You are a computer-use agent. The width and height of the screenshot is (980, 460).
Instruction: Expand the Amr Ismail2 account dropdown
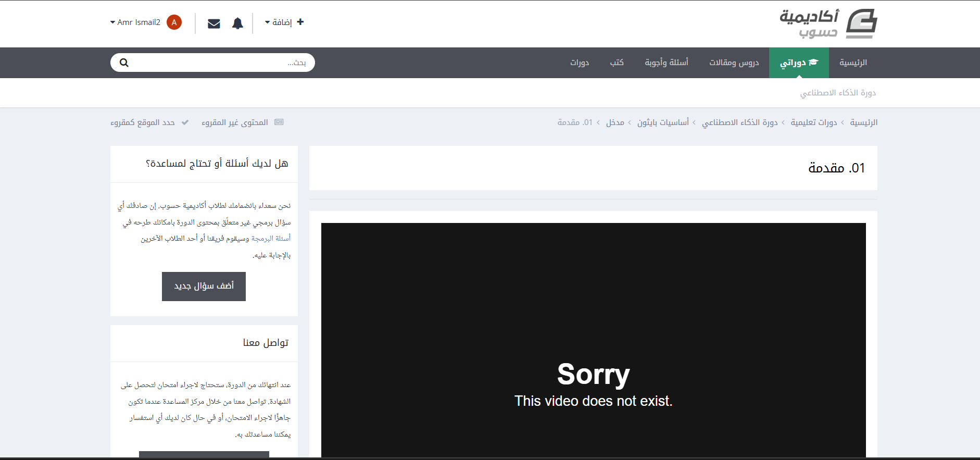coord(135,22)
